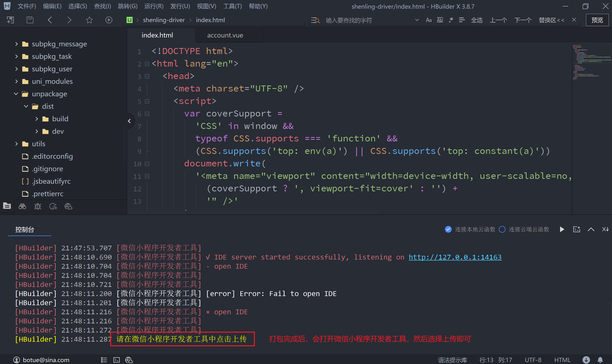Click the save file toolbar icon
This screenshot has height=364, width=612.
coord(30,20)
